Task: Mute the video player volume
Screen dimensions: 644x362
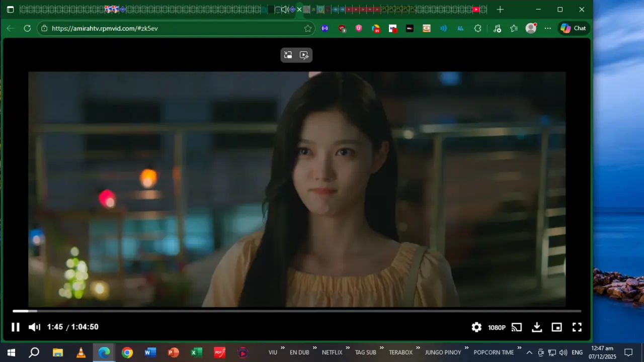Action: 34,327
